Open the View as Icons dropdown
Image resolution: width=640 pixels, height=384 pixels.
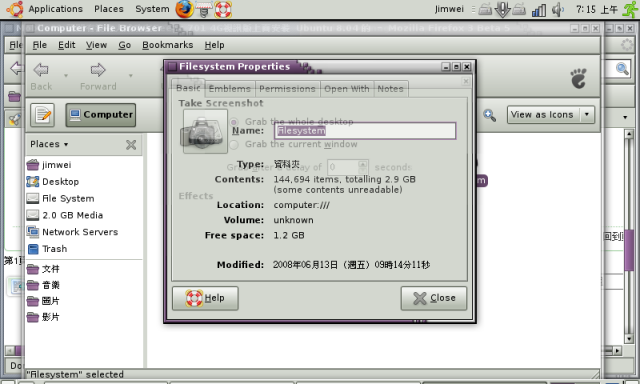[x=551, y=115]
